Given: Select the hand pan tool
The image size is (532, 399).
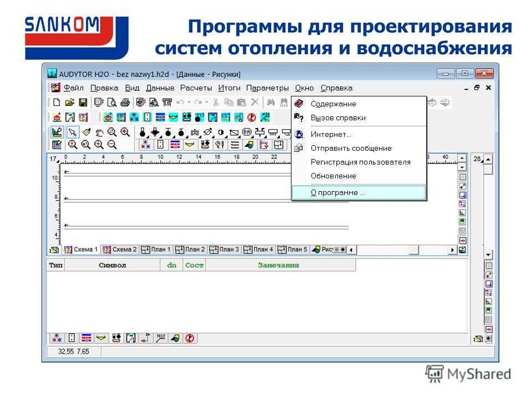Looking at the screenshot, I should point(99,132).
